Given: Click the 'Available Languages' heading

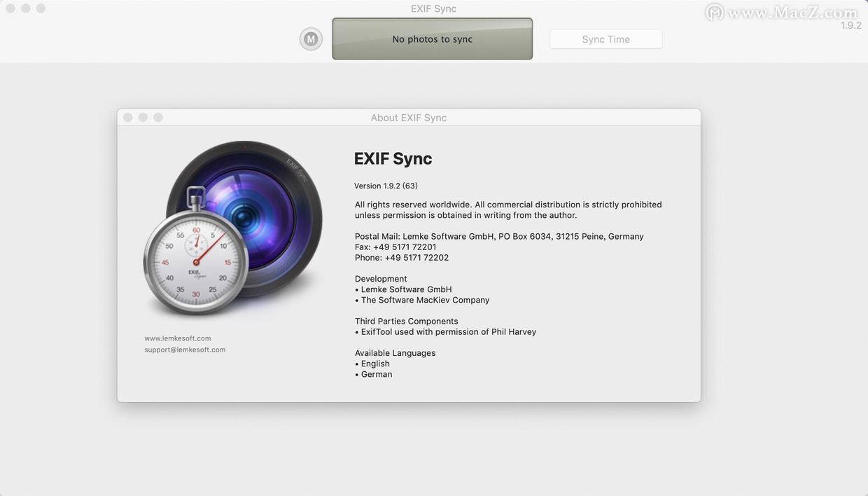Looking at the screenshot, I should click(x=395, y=353).
